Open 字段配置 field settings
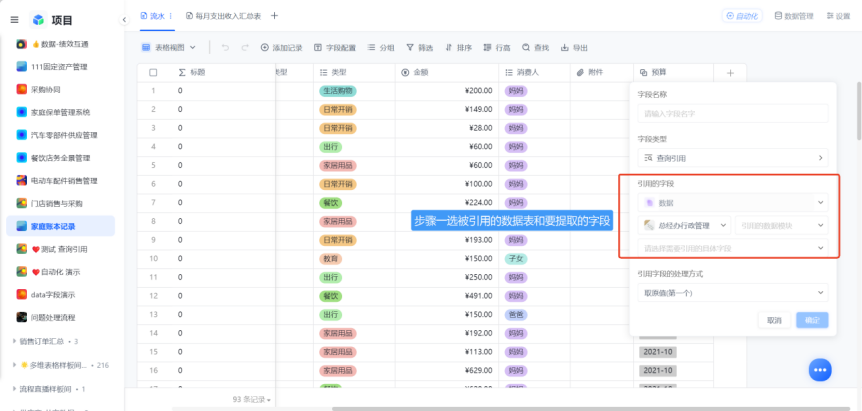862x411 pixels. click(x=335, y=48)
